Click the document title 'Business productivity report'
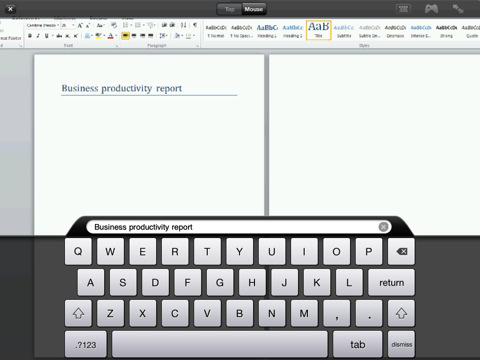The height and width of the screenshot is (360, 480). pos(122,88)
